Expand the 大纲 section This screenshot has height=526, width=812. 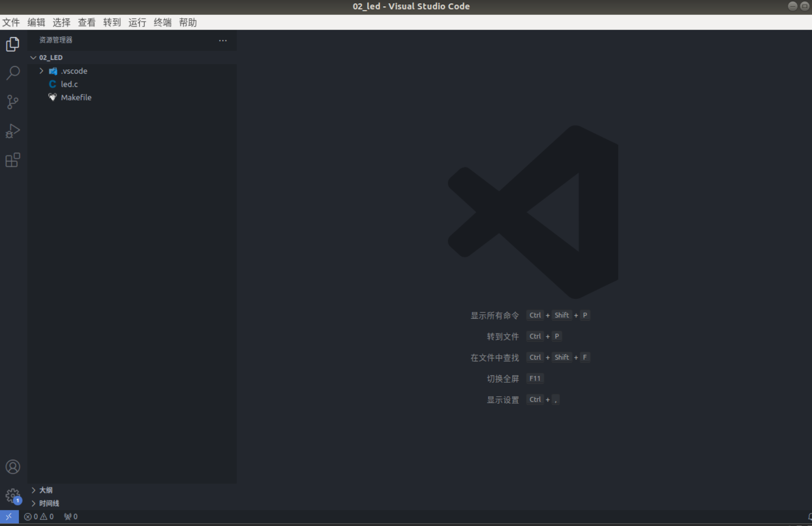(46, 490)
